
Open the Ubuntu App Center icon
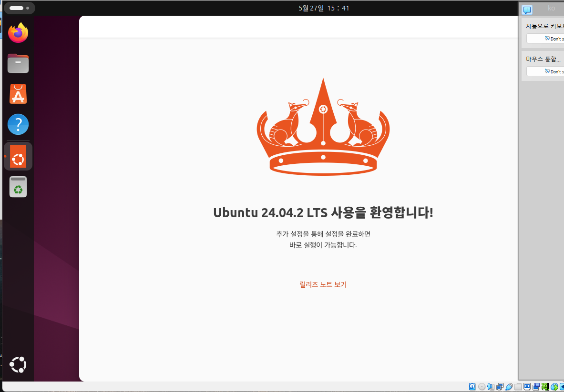point(18,94)
